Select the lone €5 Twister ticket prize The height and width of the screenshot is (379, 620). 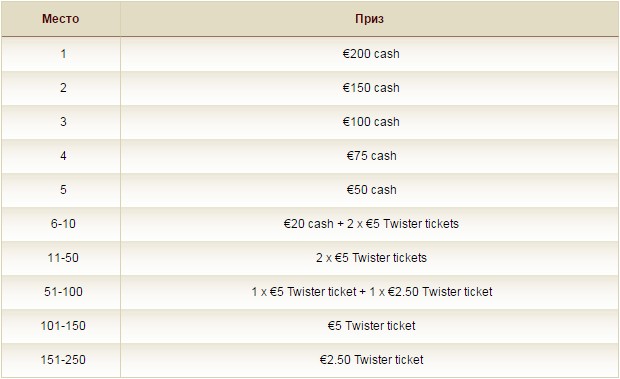[x=371, y=326]
